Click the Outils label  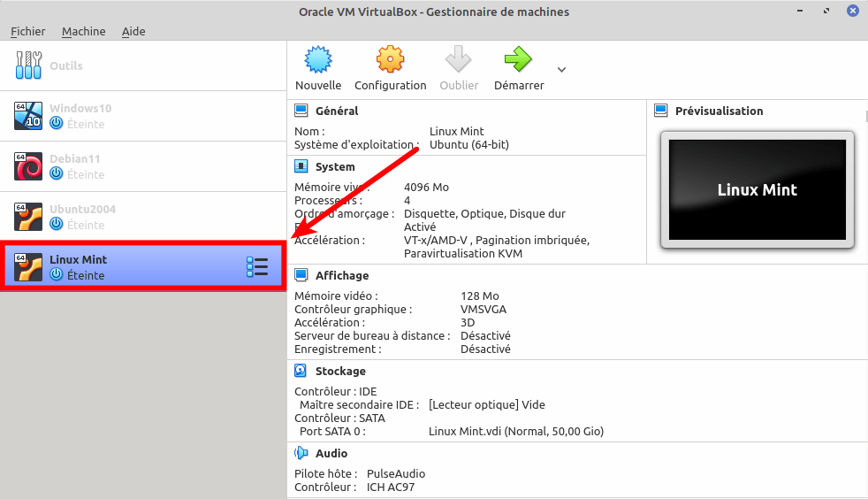66,65
